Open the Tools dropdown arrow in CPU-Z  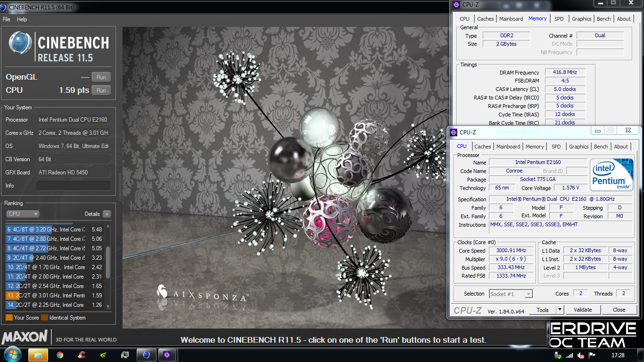pyautogui.click(x=560, y=310)
